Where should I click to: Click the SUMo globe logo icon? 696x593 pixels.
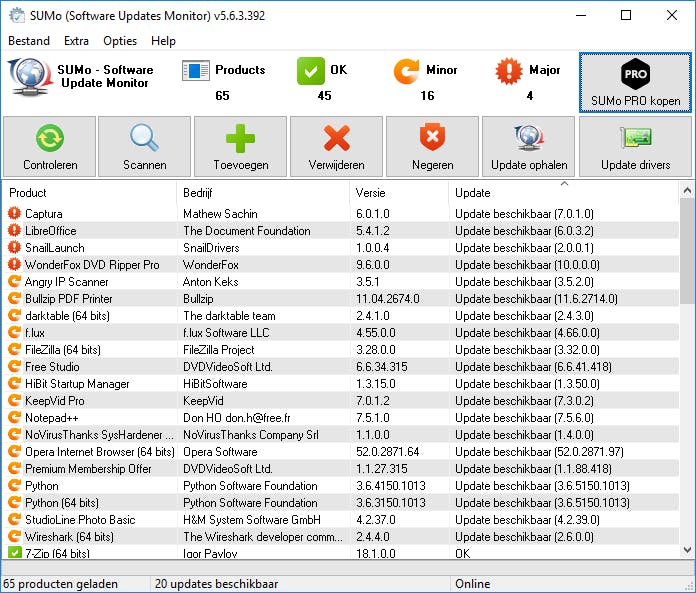pos(30,77)
